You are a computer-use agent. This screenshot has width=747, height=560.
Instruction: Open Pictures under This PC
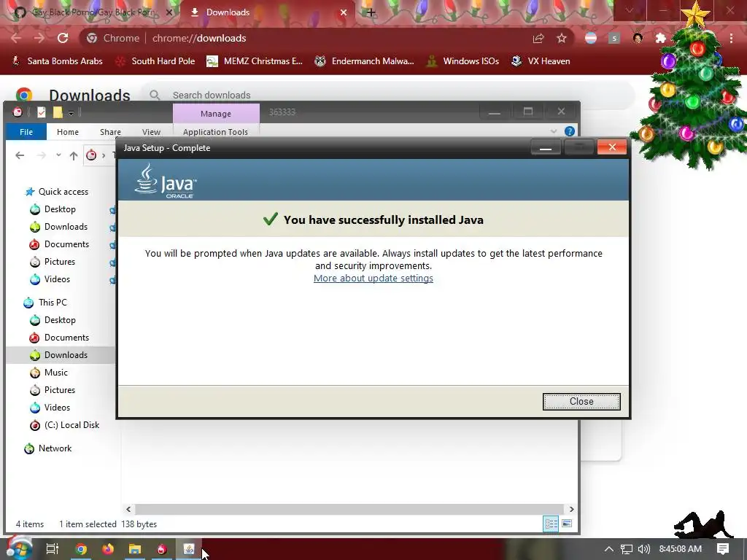[60, 390]
